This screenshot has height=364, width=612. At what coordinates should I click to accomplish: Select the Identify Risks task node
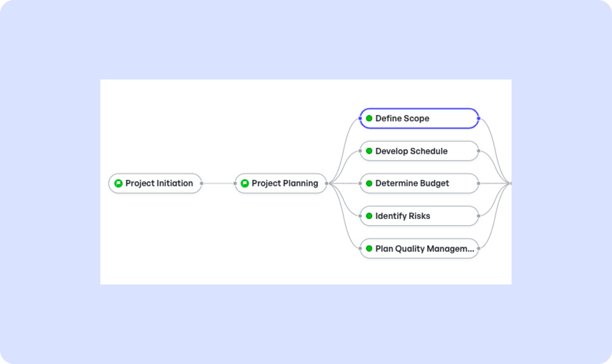[419, 216]
